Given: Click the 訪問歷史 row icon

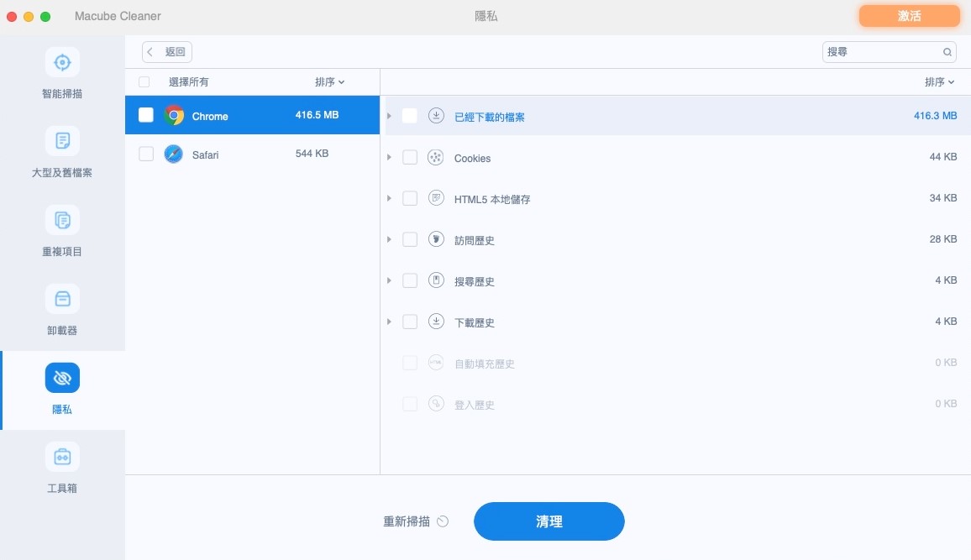Looking at the screenshot, I should [436, 239].
